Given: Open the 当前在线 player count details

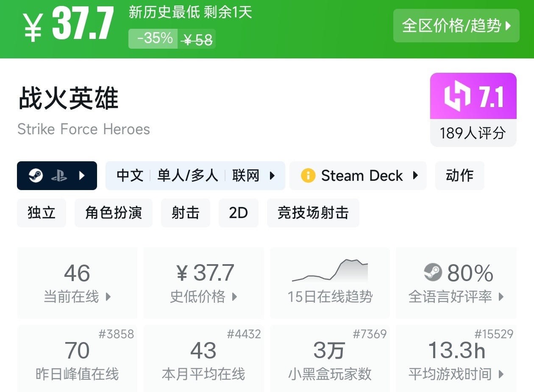Looking at the screenshot, I should pyautogui.click(x=77, y=283).
